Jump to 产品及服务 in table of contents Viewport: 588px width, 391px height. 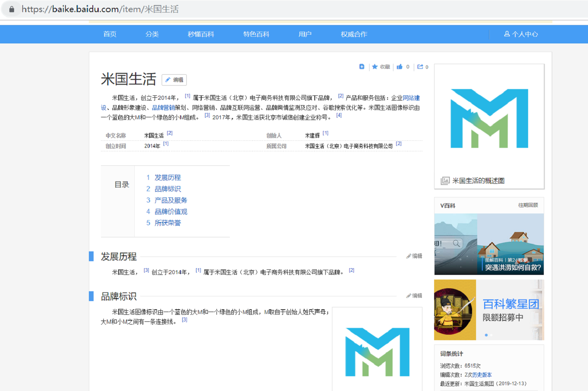coord(171,200)
